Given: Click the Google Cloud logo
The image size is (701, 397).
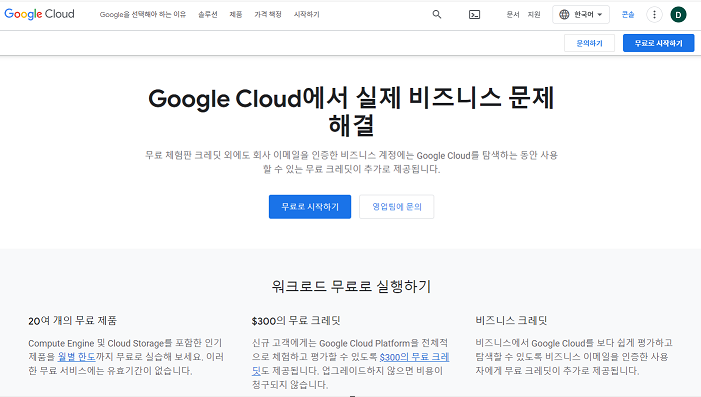Looking at the screenshot, I should (39, 14).
